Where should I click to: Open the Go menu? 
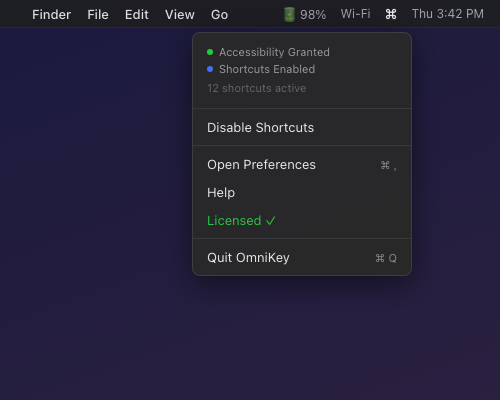(x=219, y=15)
